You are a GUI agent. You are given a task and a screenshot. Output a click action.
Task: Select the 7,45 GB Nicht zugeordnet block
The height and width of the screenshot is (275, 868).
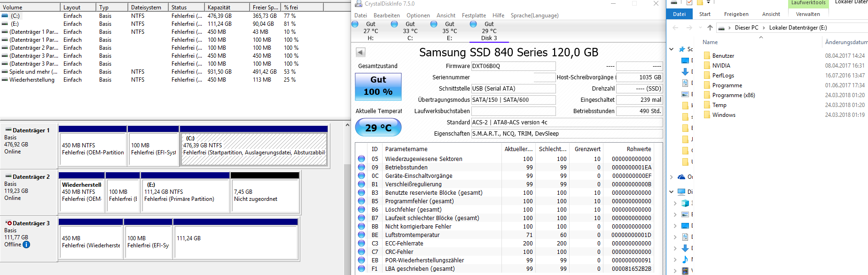[x=265, y=195]
